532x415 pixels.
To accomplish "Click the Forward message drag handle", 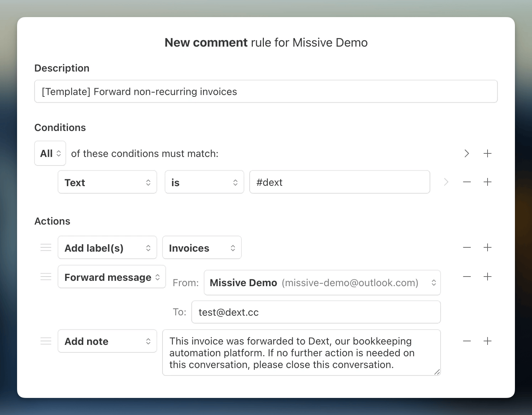I will coord(46,277).
